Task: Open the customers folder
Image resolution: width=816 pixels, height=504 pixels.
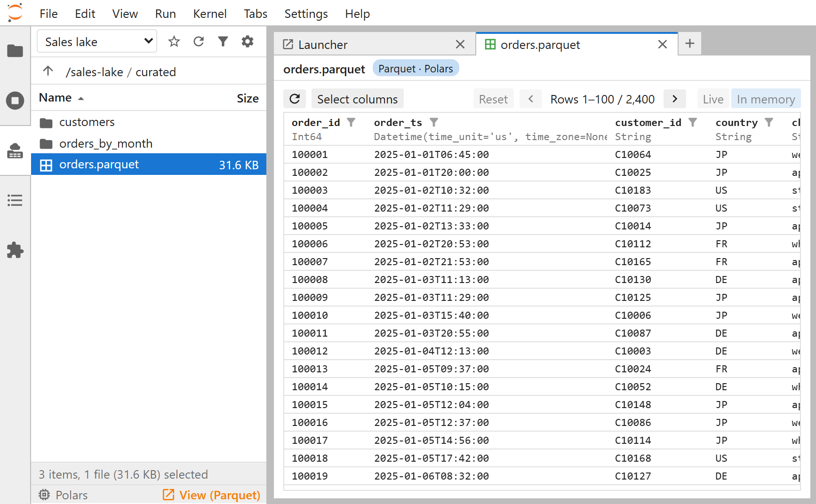Action: (x=148, y=122)
